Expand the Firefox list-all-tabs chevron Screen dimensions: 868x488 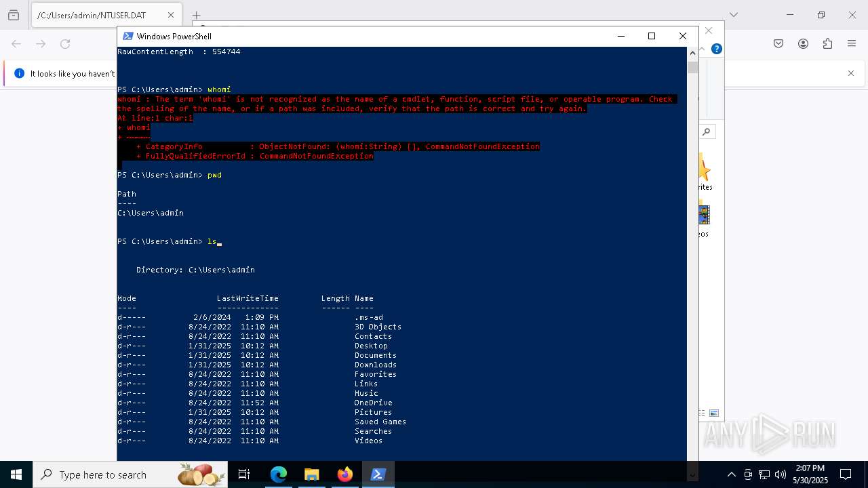(x=733, y=15)
